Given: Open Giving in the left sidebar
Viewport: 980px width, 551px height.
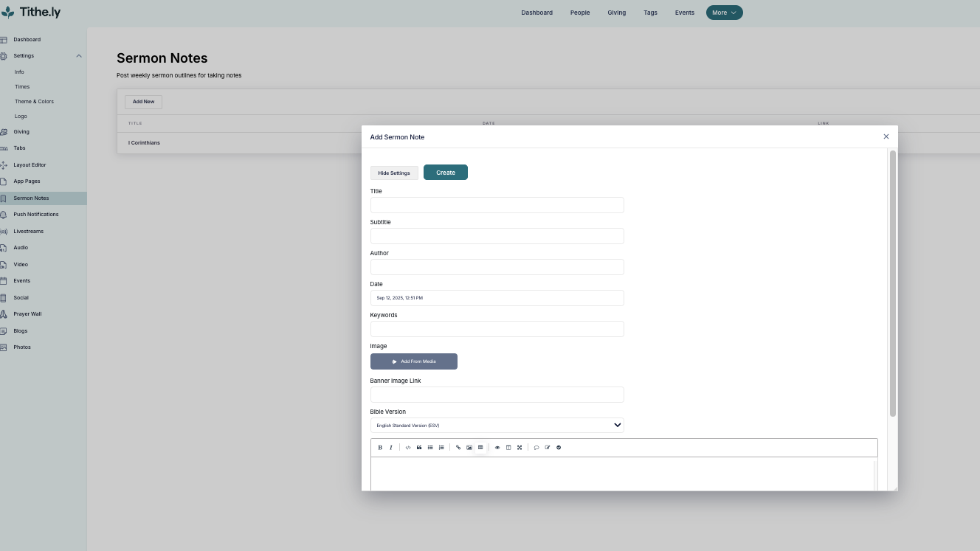Looking at the screenshot, I should coord(21,131).
